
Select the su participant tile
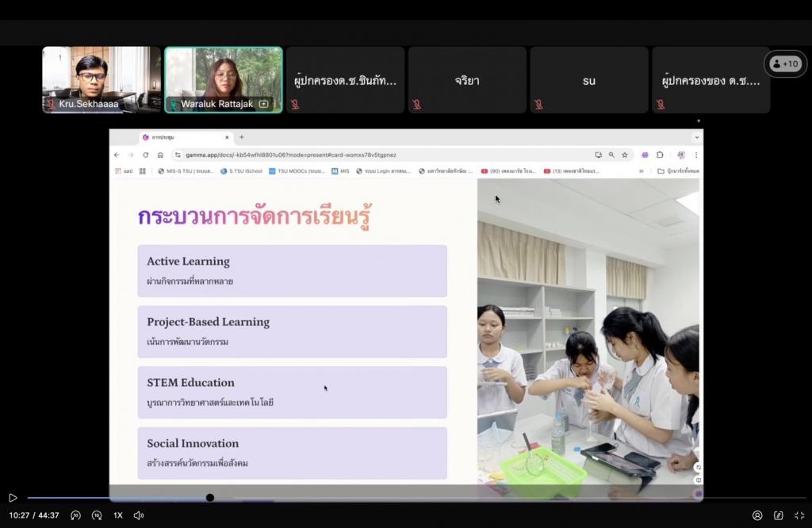click(589, 80)
